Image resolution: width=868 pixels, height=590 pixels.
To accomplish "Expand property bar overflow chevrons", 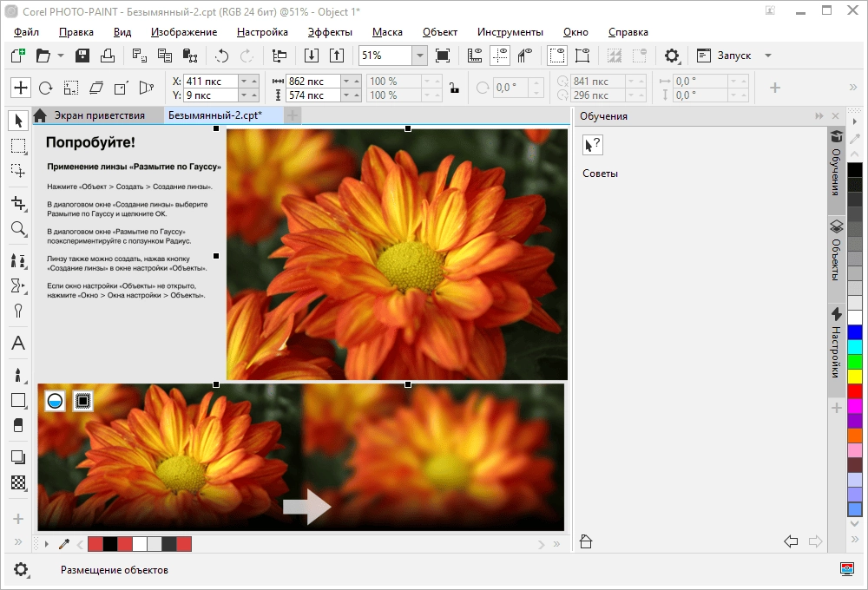I will 853,87.
